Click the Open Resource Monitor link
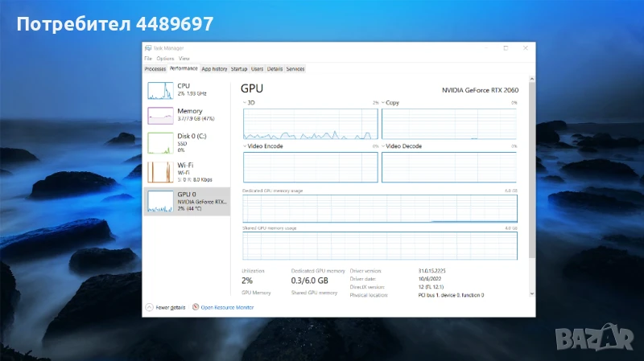This screenshot has width=644, height=361. 227,307
